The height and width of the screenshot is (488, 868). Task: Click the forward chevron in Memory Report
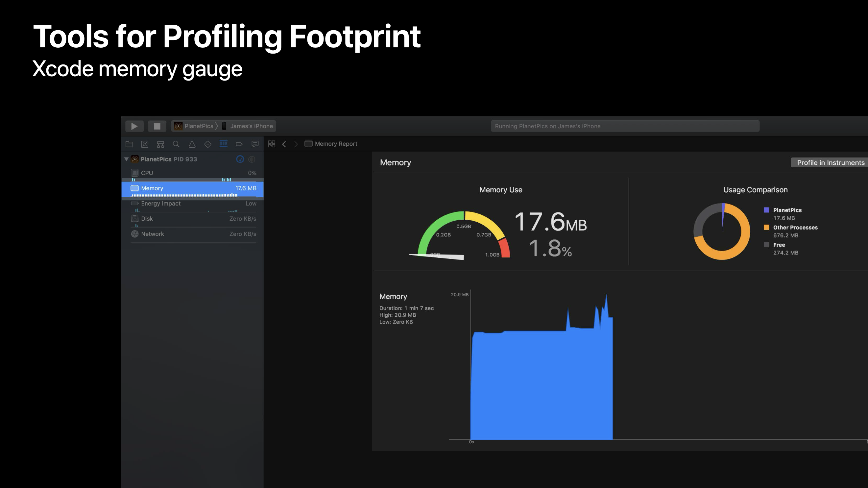pyautogui.click(x=296, y=144)
